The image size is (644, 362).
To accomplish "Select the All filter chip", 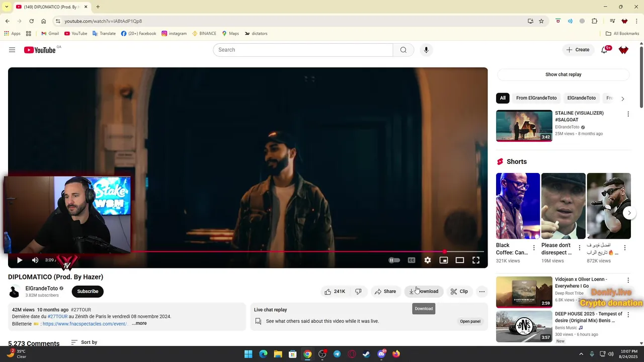I will 503,98.
